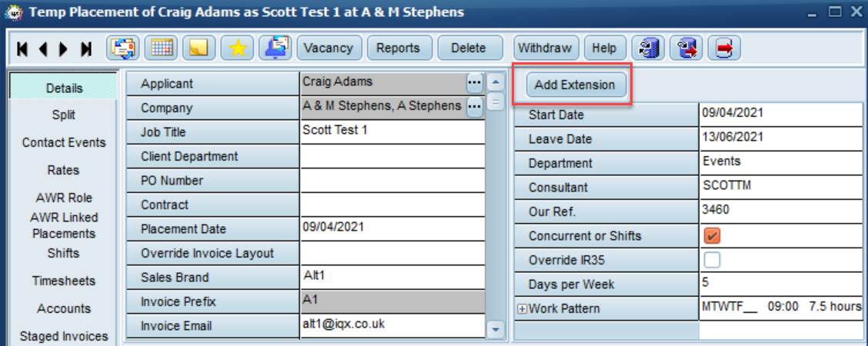Untick the Concurrent or Shifts checkbox
The height and width of the screenshot is (346, 868).
pos(712,236)
